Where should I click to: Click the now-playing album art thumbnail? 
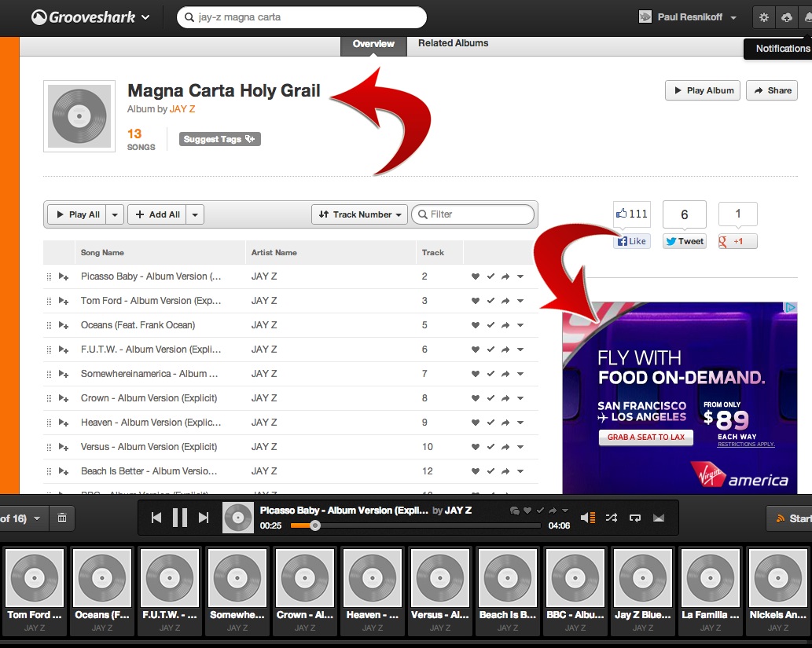coord(237,518)
